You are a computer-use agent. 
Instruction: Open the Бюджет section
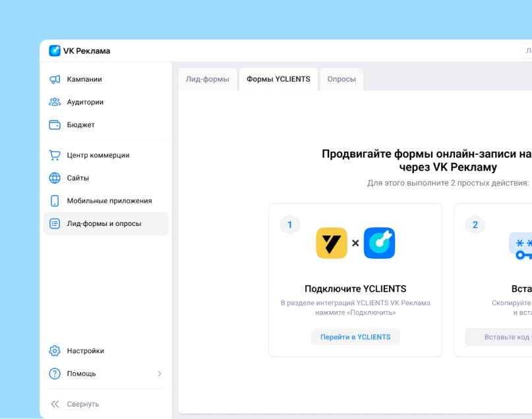tap(106, 125)
